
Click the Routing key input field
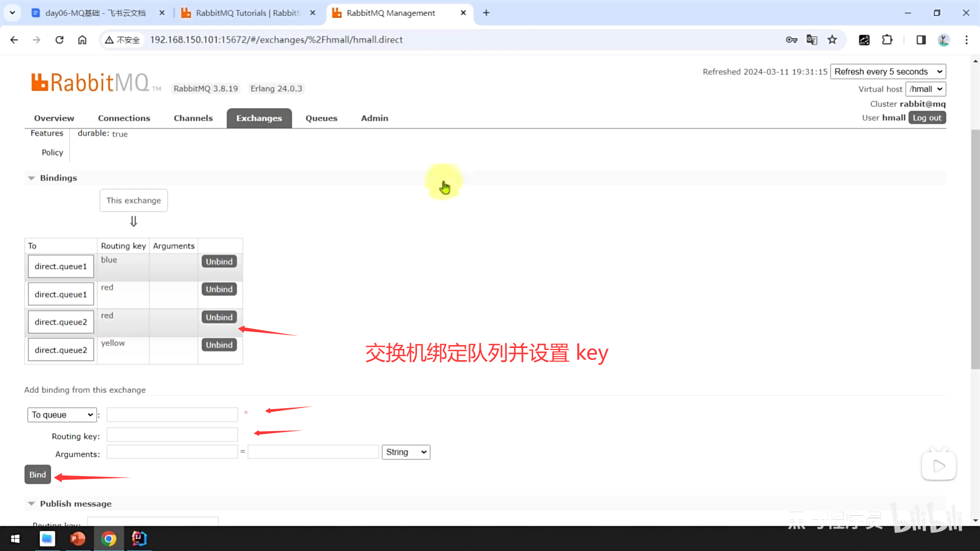(x=172, y=435)
